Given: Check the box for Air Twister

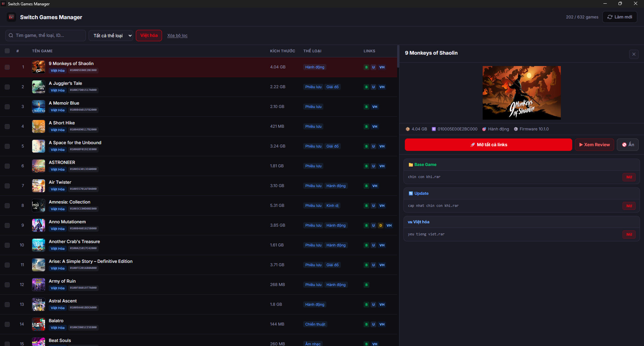Looking at the screenshot, I should click(7, 186).
